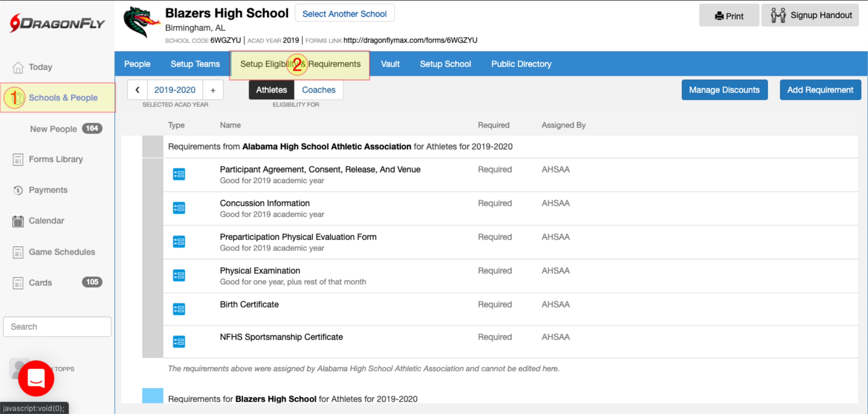This screenshot has width=868, height=414.
Task: Click form icon beside Concussion Information
Action: (x=179, y=208)
